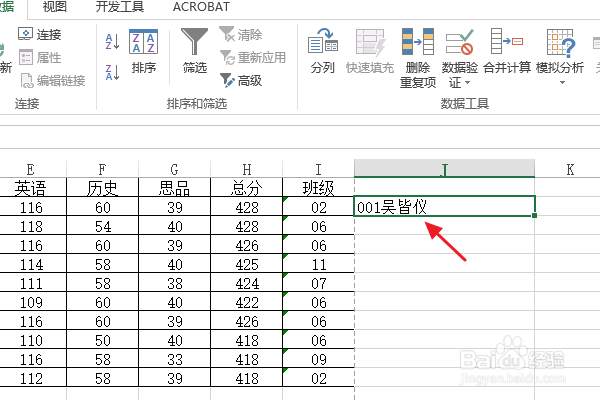600x400 pixels.
Task: Select the cell with class value 09
Action: (x=318, y=359)
